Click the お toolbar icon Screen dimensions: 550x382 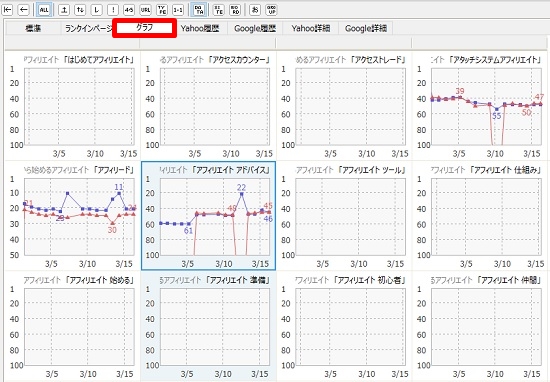point(255,10)
